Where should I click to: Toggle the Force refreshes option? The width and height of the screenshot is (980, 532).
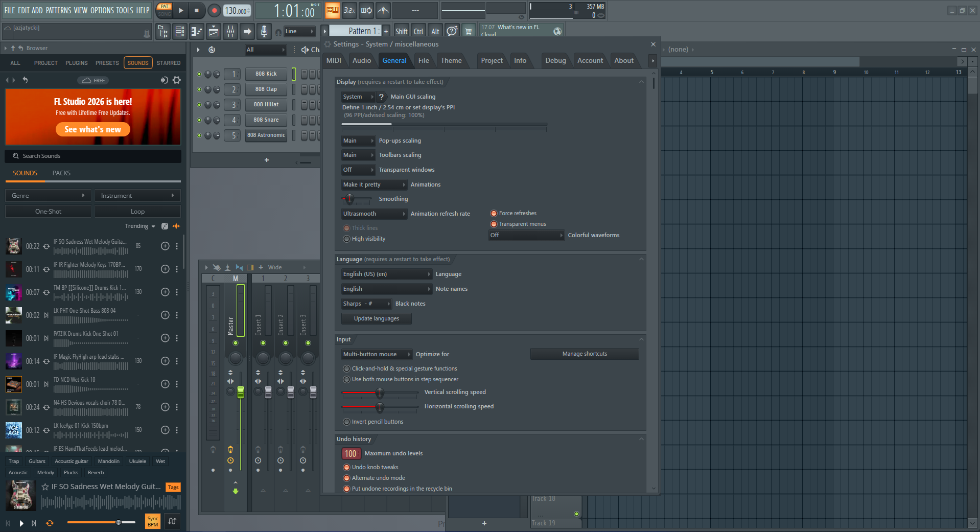[494, 213]
